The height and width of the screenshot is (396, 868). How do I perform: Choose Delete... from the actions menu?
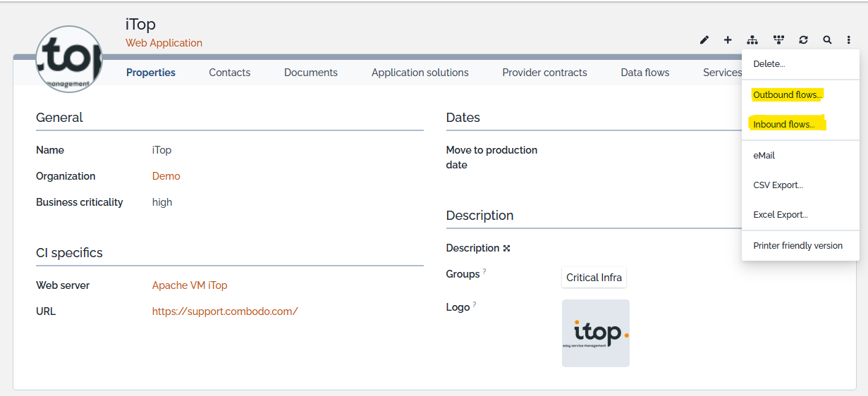pos(769,64)
